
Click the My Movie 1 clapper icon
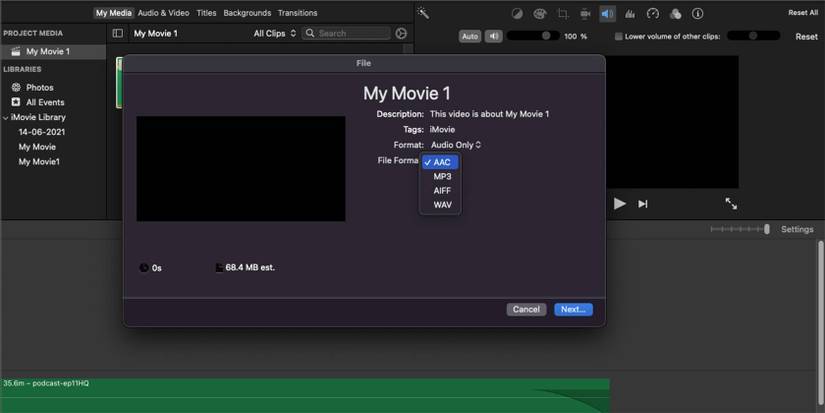pyautogui.click(x=16, y=52)
